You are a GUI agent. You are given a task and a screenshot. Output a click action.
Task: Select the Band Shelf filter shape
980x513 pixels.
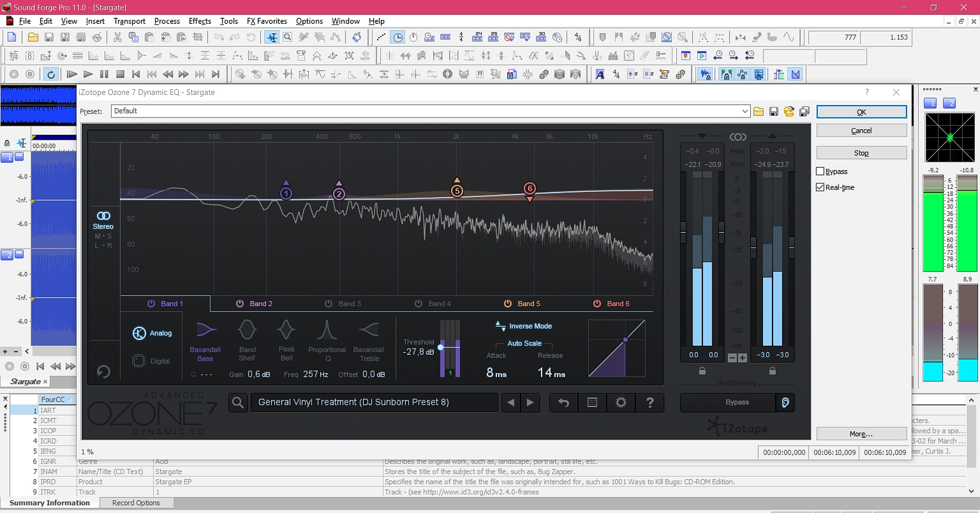(247, 341)
